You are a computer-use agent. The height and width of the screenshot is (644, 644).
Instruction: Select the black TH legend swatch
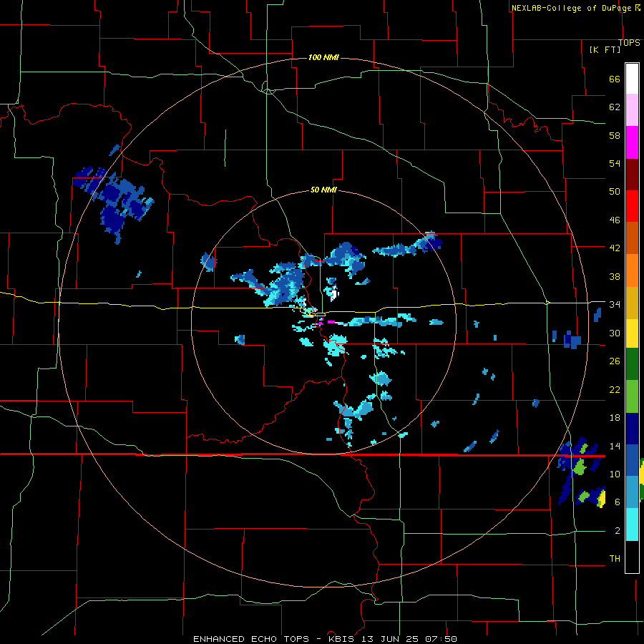(632, 557)
